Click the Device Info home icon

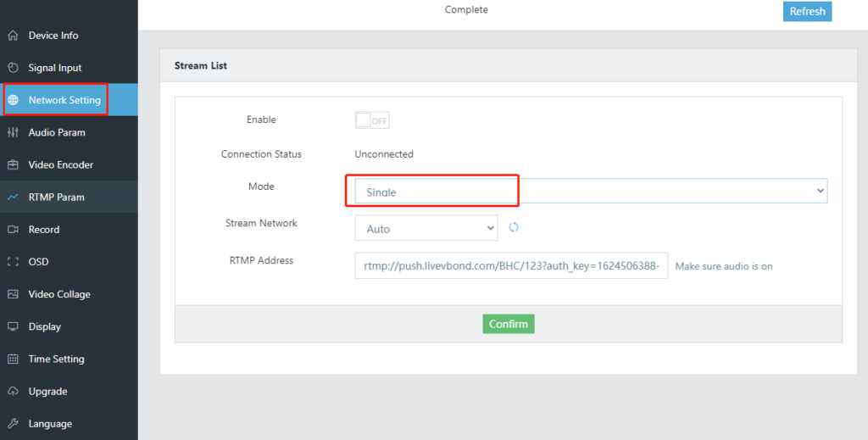13,36
